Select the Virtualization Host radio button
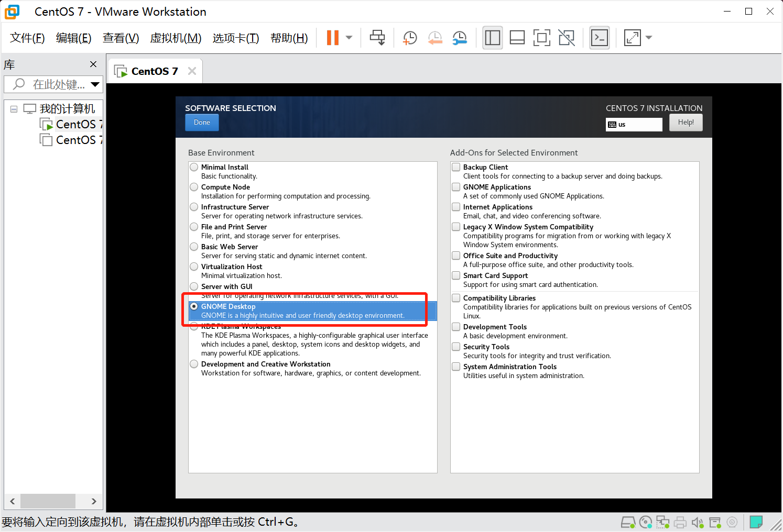Image resolution: width=783 pixels, height=532 pixels. (x=194, y=267)
